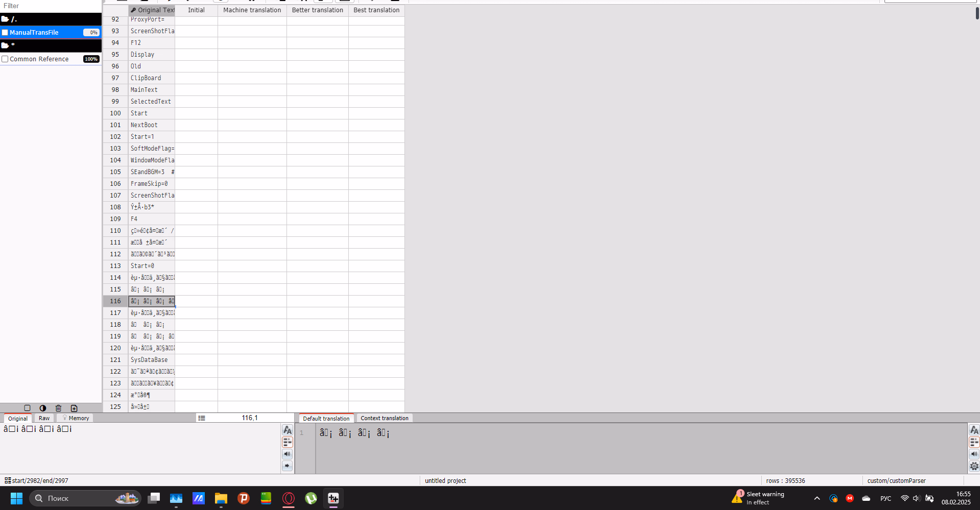Select the row 101 cell 'NextBoot'
The height and width of the screenshot is (510, 980).
click(x=152, y=125)
